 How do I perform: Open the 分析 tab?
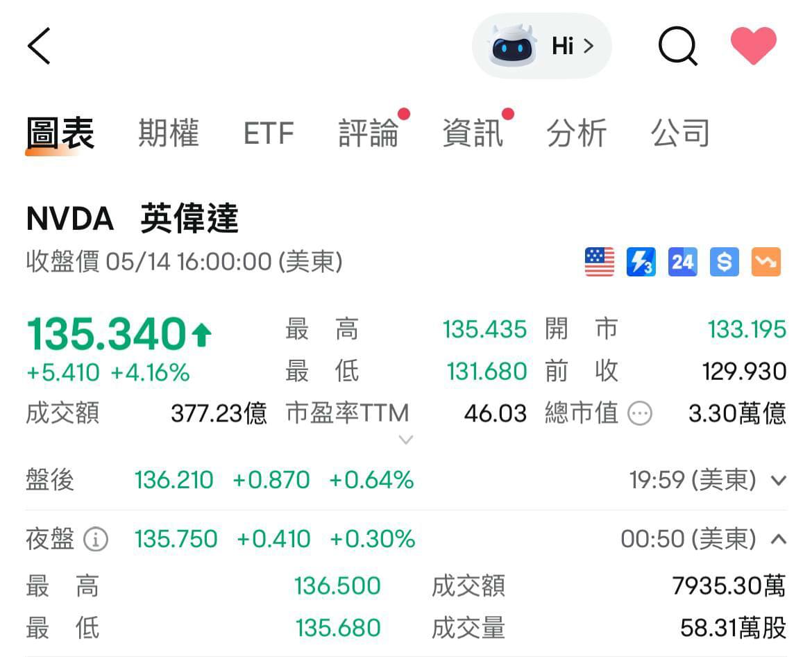point(576,133)
